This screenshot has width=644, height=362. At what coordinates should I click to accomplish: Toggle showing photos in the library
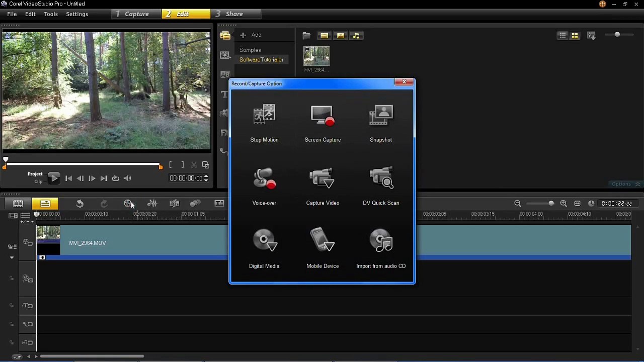point(341,35)
